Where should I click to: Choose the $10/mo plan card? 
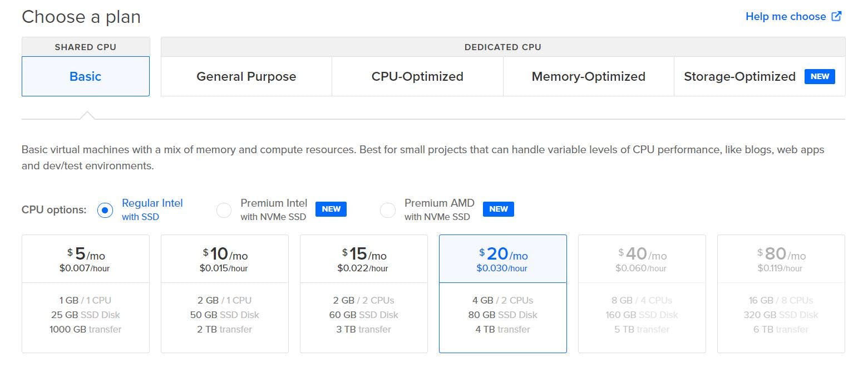tap(225, 294)
